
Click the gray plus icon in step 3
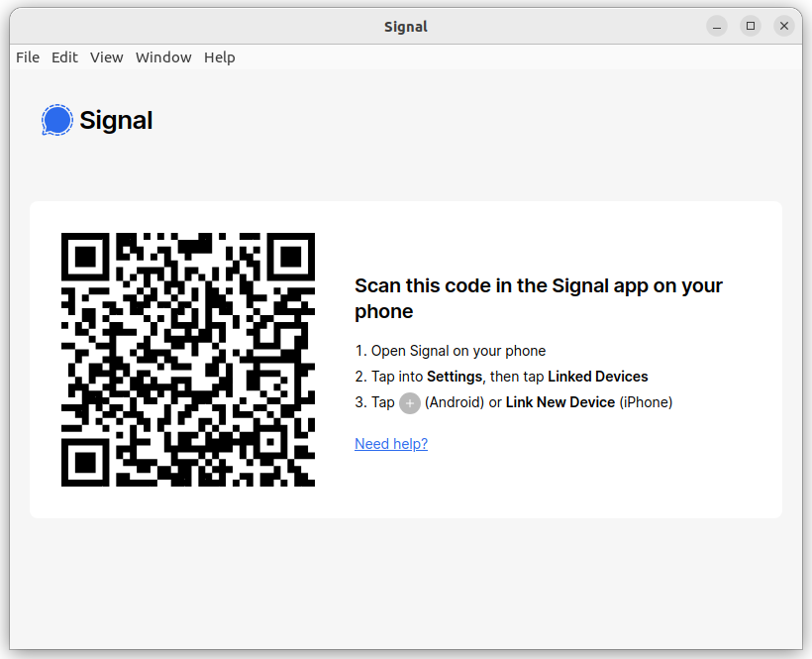pos(410,403)
